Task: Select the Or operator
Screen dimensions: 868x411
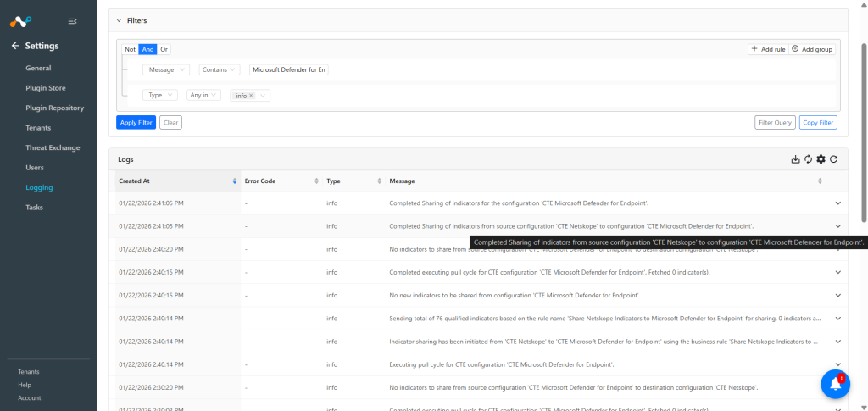Action: click(x=164, y=49)
